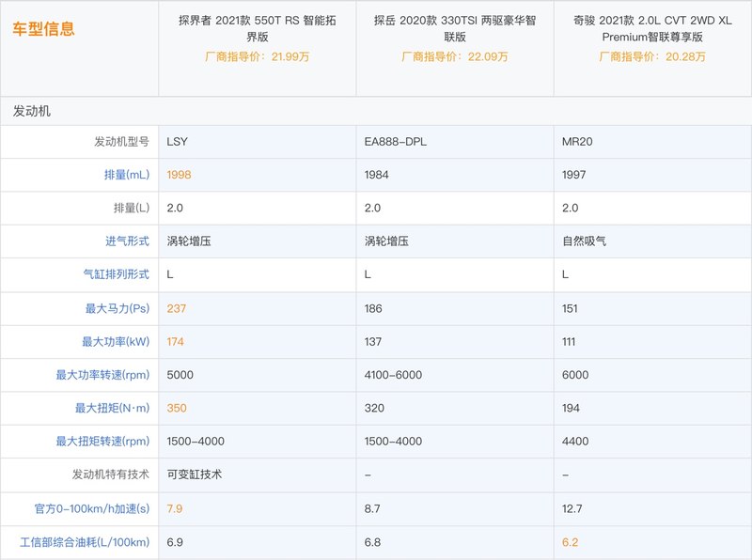Click the highlighted 7.9 acceleration value

175,508
